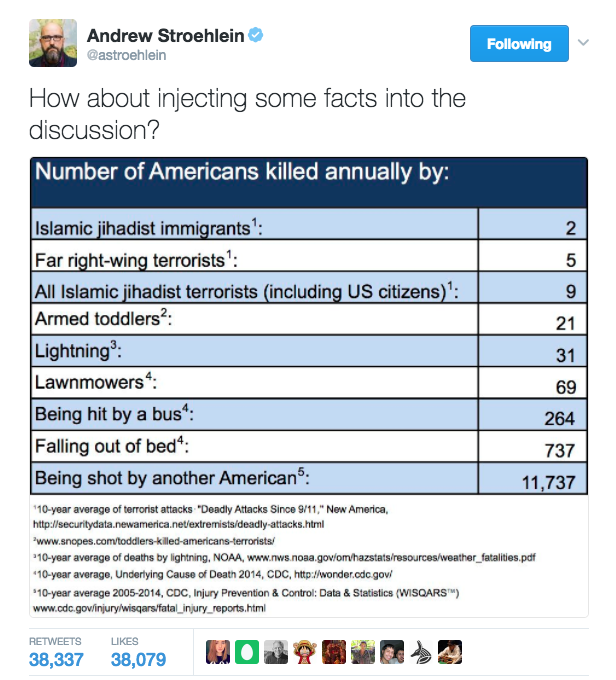Expand the tweet options chevron

pos(584,43)
